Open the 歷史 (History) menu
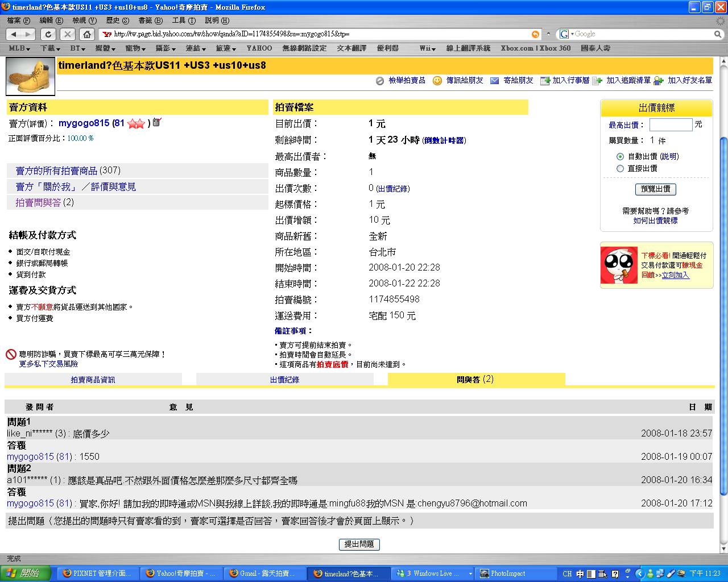 point(118,20)
